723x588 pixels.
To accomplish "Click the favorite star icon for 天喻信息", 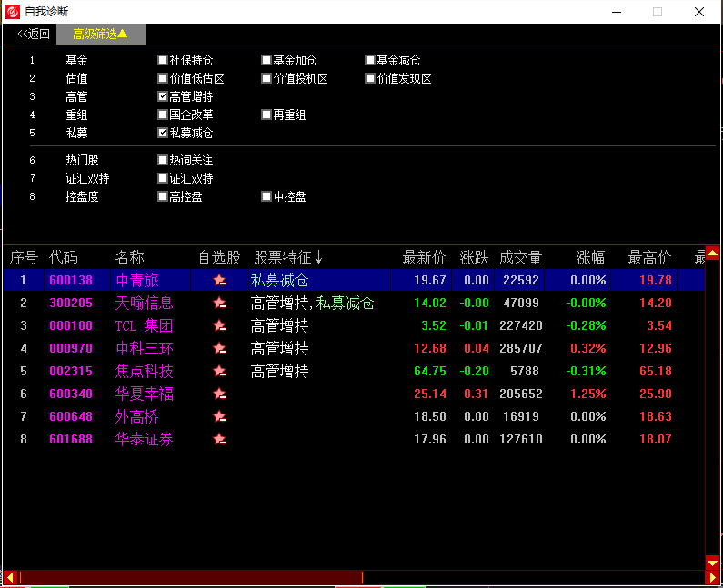I will coord(219,304).
